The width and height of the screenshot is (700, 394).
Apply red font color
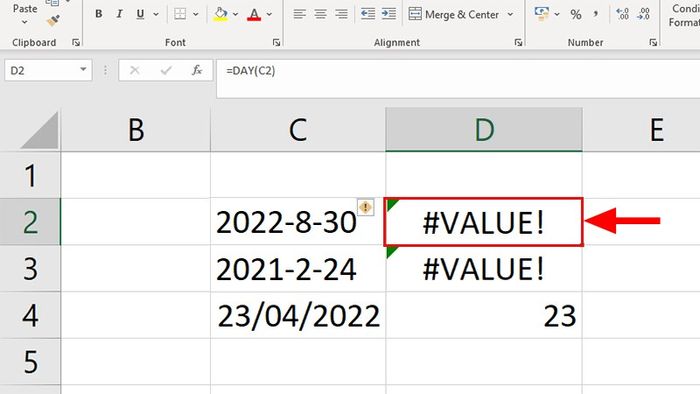[254, 14]
